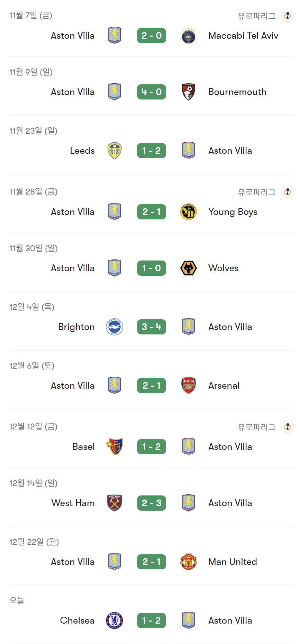Open the 2 - 3 West Ham match score
Image resolution: width=300 pixels, height=644 pixels.
coord(152,503)
